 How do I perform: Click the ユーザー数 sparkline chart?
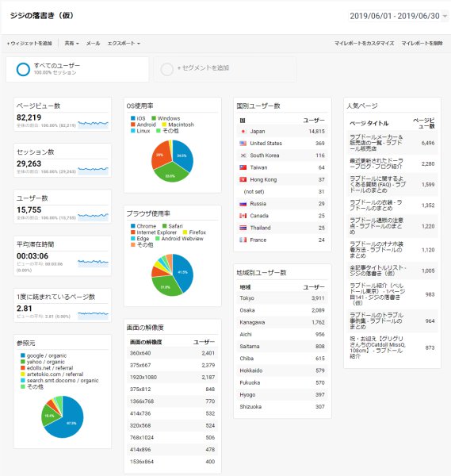[93, 216]
